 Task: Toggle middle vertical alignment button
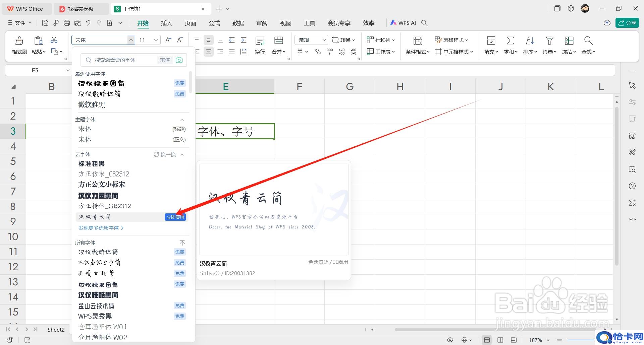pos(209,40)
